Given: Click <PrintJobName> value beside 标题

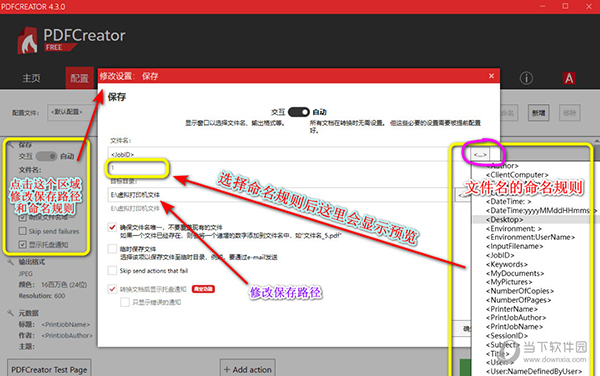Looking at the screenshot, I should 66,324.
